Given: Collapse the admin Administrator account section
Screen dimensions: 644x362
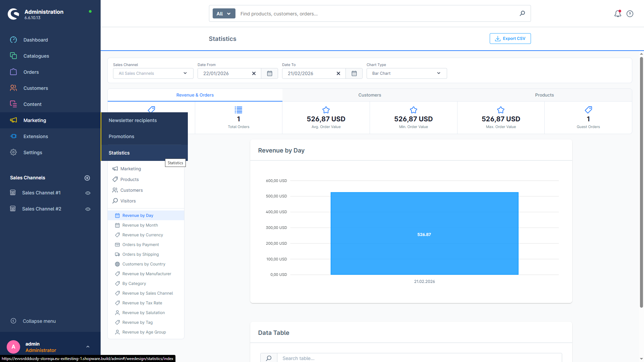Looking at the screenshot, I should [x=88, y=346].
